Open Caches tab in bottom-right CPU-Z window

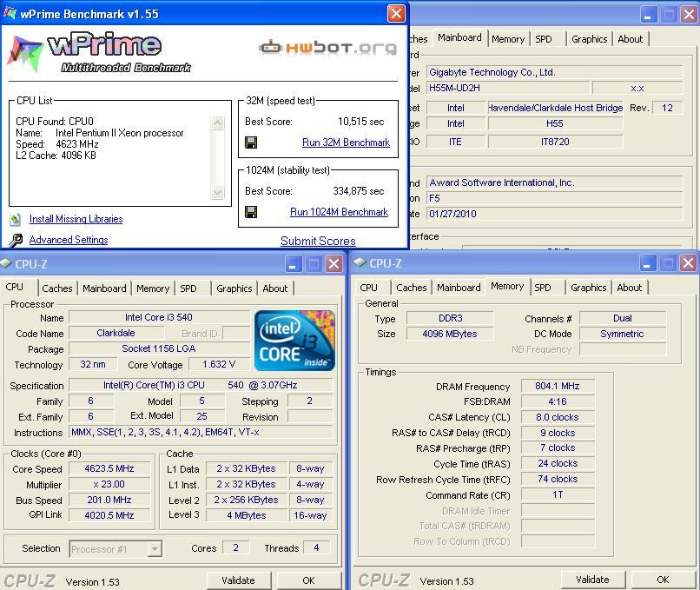click(411, 288)
